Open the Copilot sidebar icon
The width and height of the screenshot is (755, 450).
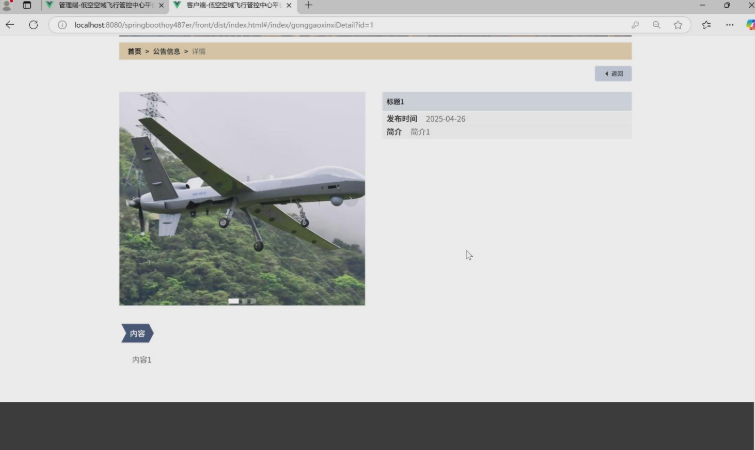click(x=750, y=25)
